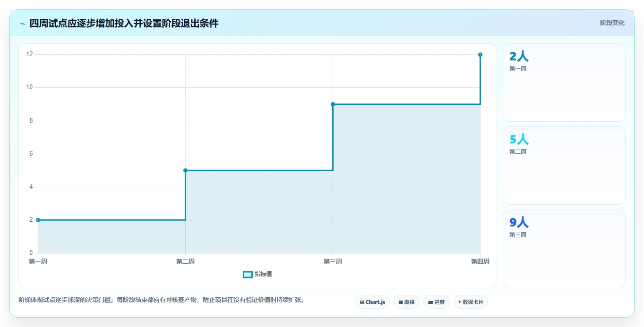Click the 阶段变化 label in the header
644x327 pixels.
(x=612, y=23)
